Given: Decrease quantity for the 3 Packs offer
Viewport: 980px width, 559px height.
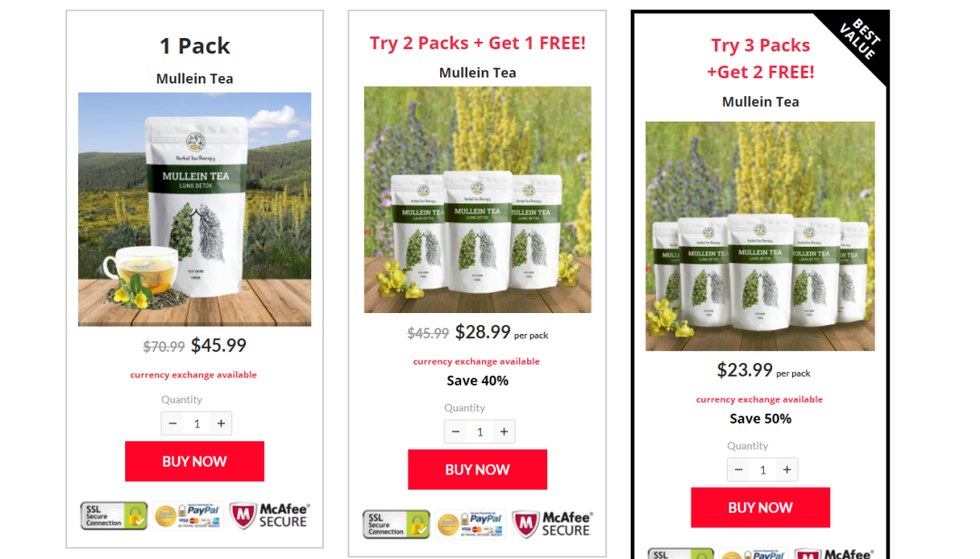Looking at the screenshot, I should tap(739, 469).
